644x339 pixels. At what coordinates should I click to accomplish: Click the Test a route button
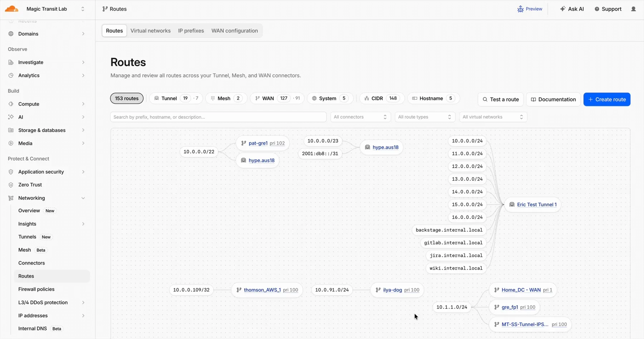501,99
